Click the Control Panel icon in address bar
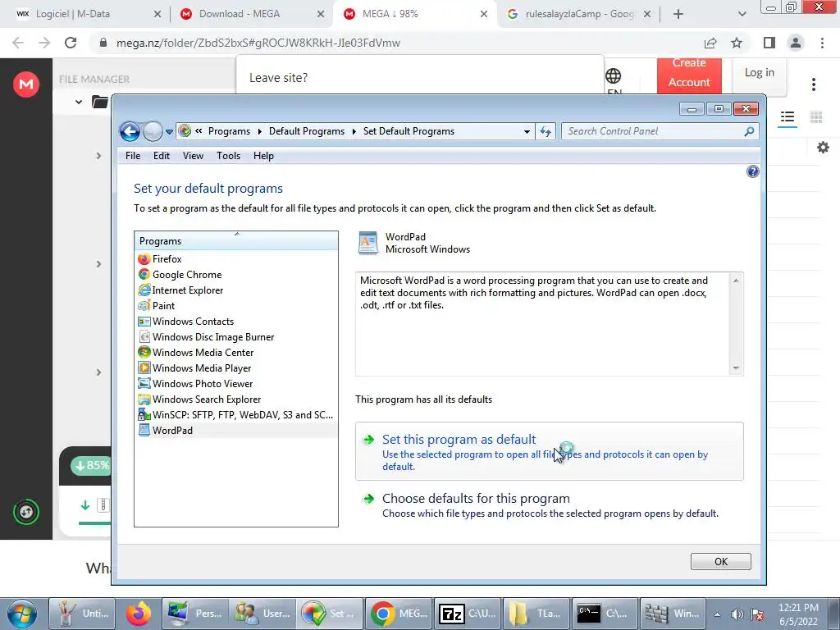This screenshot has height=630, width=840. (x=185, y=131)
